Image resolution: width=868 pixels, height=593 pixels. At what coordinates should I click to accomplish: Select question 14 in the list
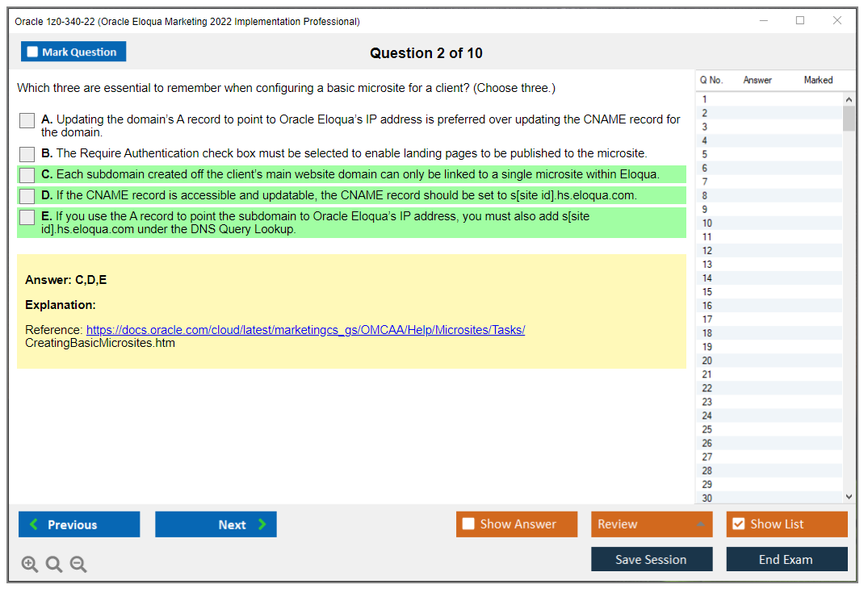(707, 278)
